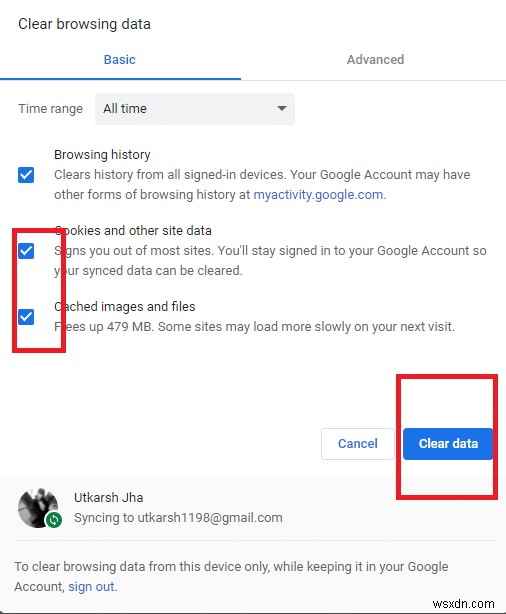This screenshot has height=614, width=506.
Task: Toggle Cookies and other site data checkbox
Action: point(26,251)
